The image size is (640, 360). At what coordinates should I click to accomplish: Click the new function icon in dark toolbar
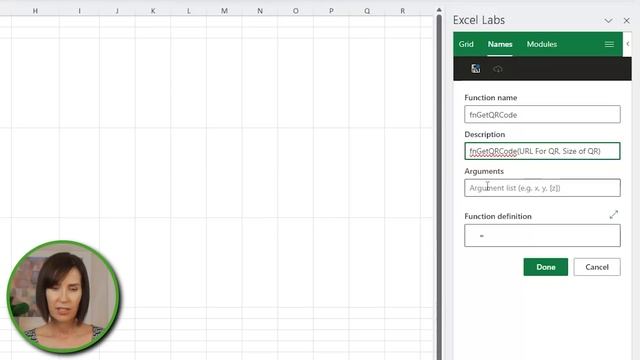tap(476, 69)
